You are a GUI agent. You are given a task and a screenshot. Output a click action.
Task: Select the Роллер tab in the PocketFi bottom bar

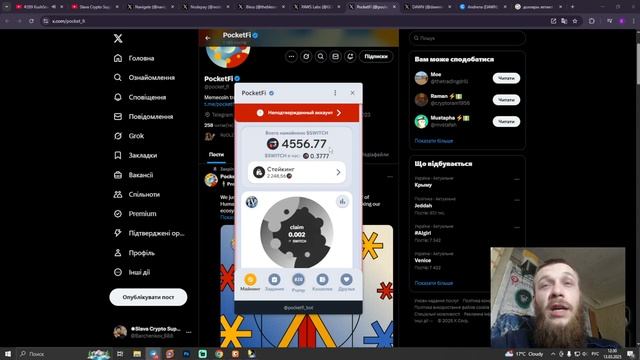point(298,282)
